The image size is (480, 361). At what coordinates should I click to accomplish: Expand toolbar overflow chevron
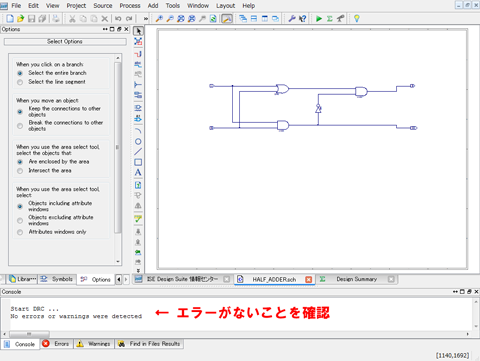tap(146, 19)
